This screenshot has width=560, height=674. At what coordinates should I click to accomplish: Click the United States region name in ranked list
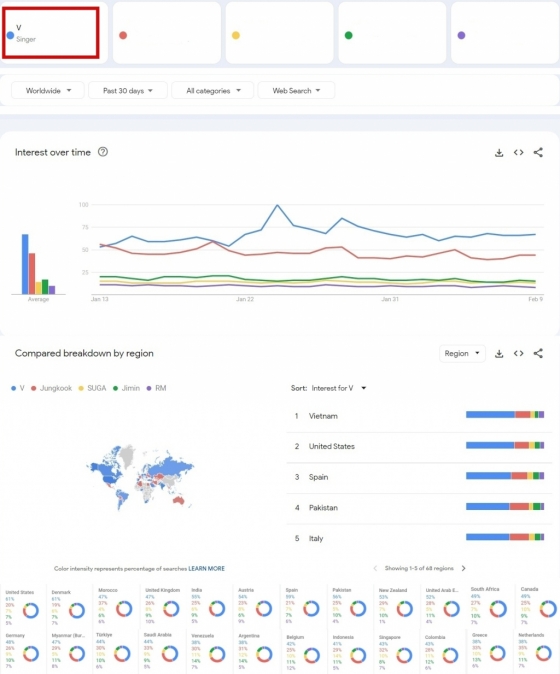point(332,447)
